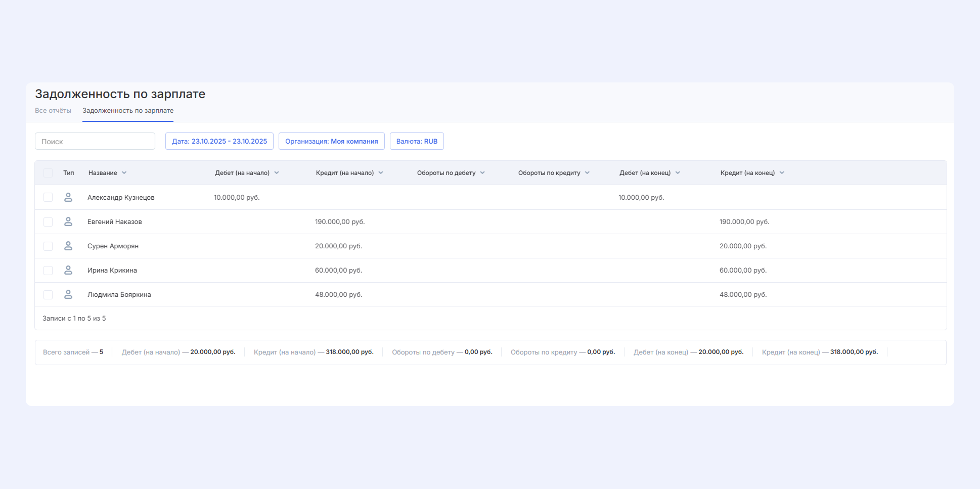
Task: Click the person icon beside Людмила Бояркина
Action: click(68, 294)
